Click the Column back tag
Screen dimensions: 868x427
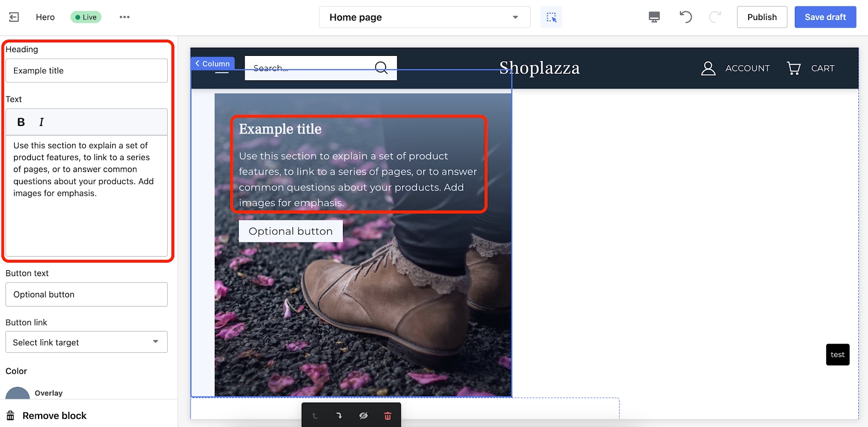(x=213, y=63)
